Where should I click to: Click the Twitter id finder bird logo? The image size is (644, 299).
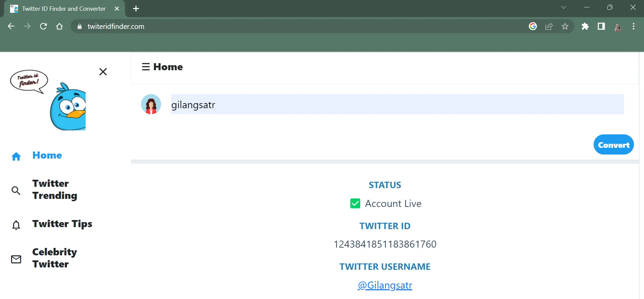[x=48, y=100]
